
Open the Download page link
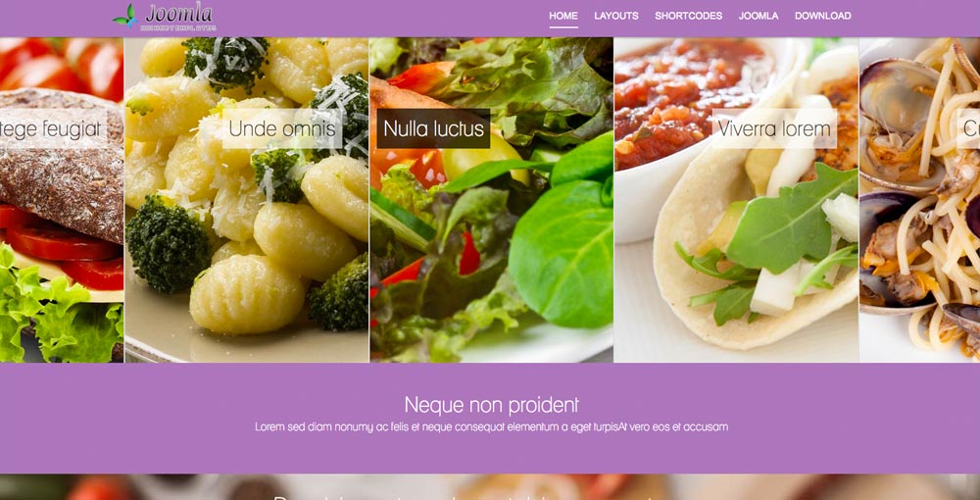point(822,17)
